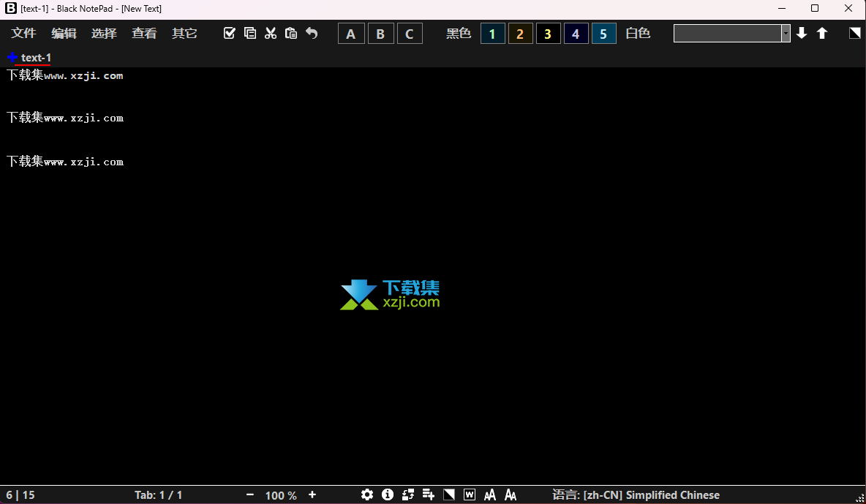The image size is (866, 504).
Task: Click the 100 % zoom level text
Action: (281, 495)
